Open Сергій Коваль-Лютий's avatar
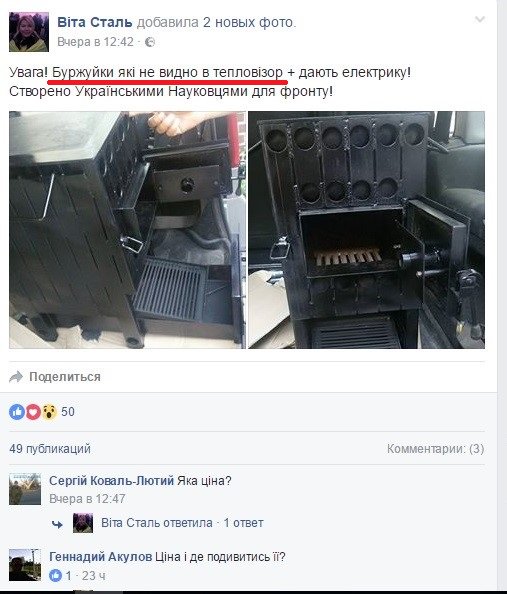 click(x=25, y=489)
